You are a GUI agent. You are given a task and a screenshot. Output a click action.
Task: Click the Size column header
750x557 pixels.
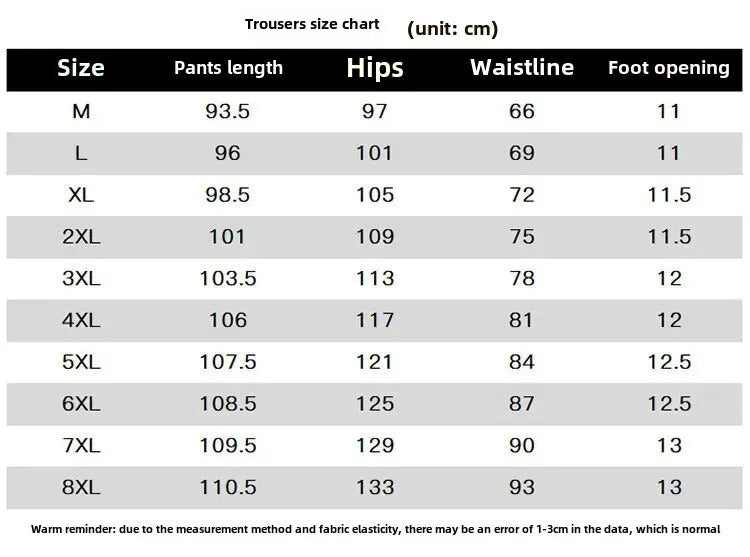[81, 68]
